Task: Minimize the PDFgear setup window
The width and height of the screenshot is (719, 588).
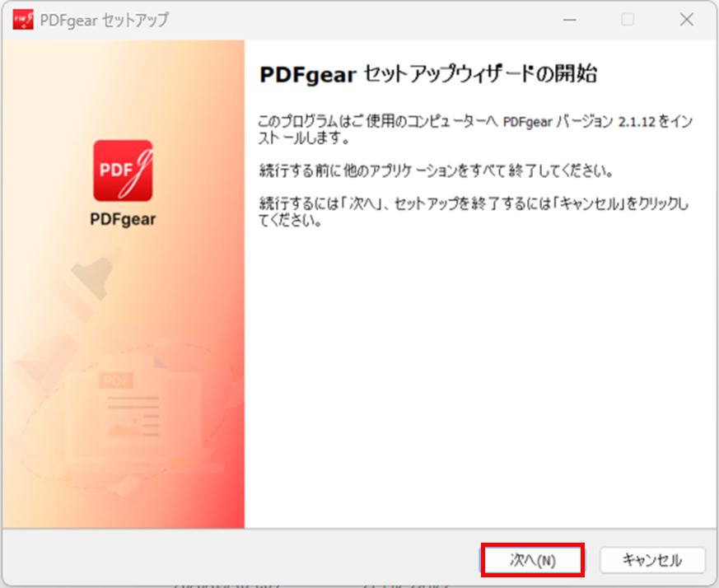Action: click(569, 20)
